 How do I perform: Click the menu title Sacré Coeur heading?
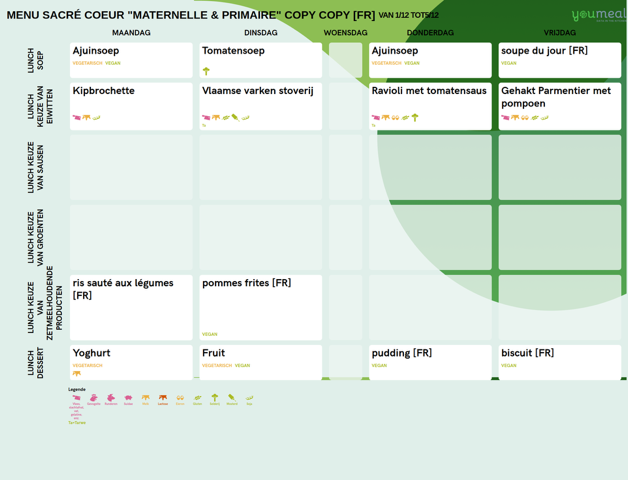[x=190, y=15]
